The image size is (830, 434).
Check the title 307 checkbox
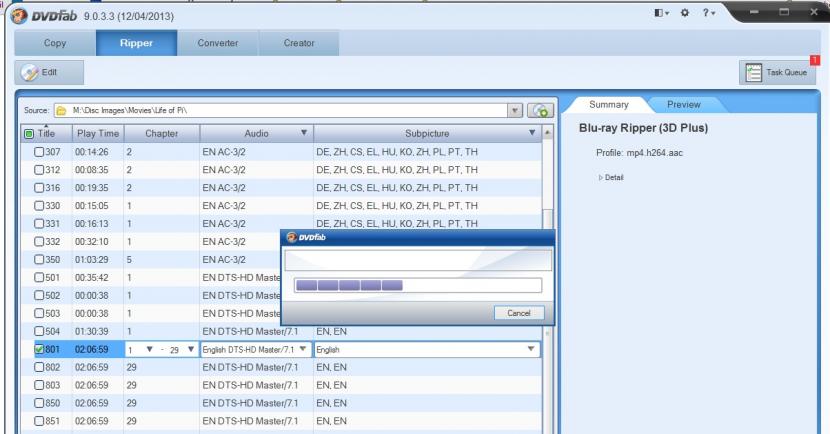pos(39,152)
